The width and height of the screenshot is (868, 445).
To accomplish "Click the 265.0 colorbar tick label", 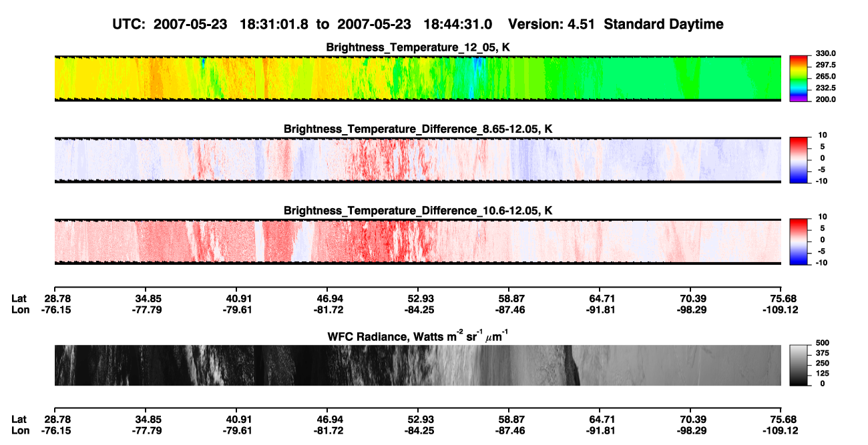I will pos(825,76).
